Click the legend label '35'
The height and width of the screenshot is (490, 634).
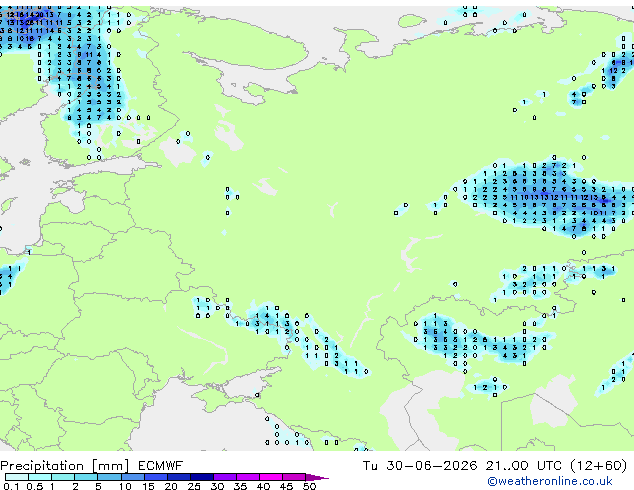(240, 486)
